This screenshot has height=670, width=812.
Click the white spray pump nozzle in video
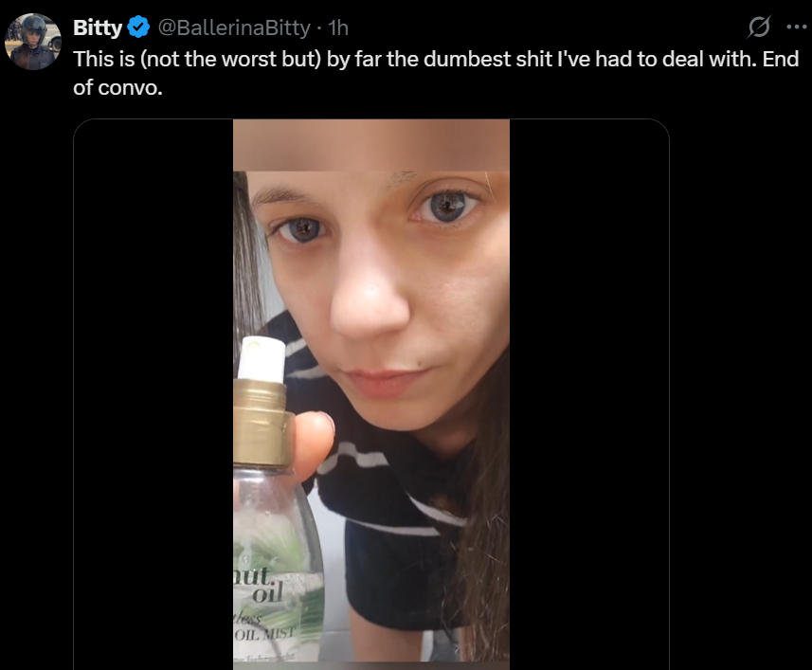tap(262, 359)
